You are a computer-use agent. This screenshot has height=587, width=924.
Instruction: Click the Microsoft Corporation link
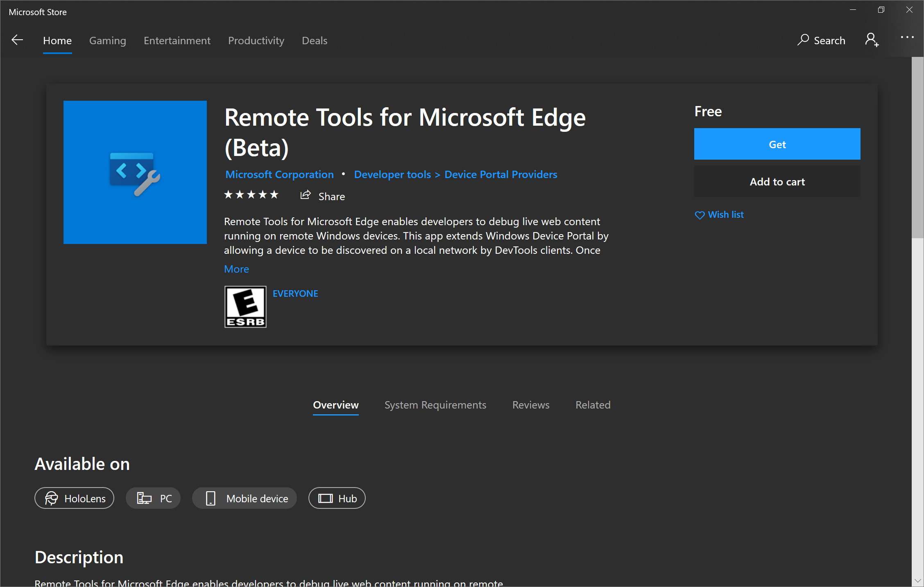click(x=279, y=174)
